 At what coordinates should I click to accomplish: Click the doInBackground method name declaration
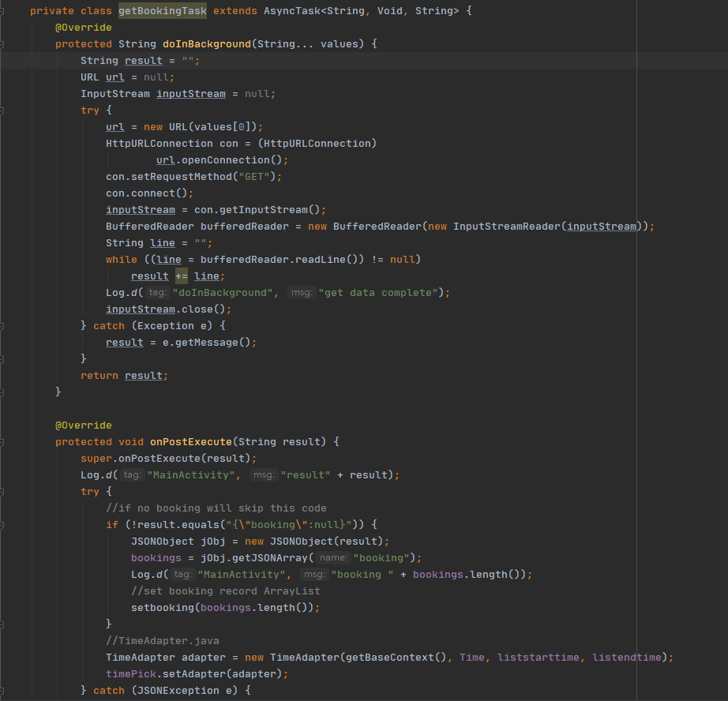(207, 44)
